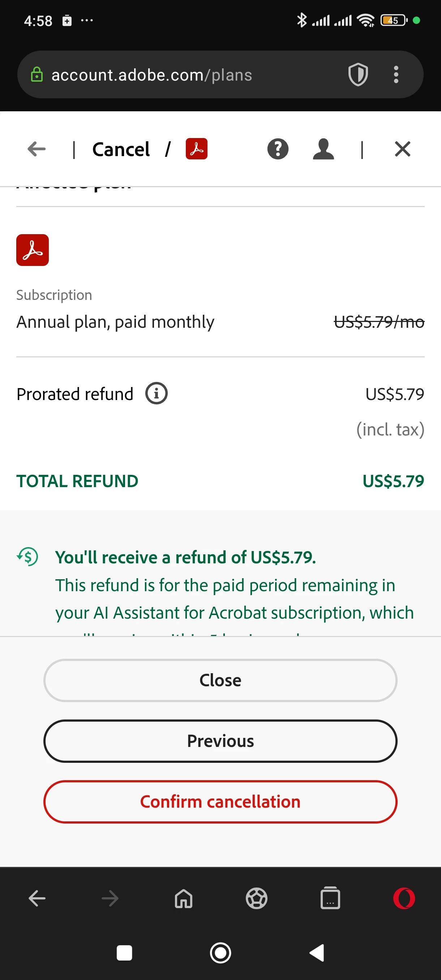
Task: Click the Close button
Action: tap(220, 680)
